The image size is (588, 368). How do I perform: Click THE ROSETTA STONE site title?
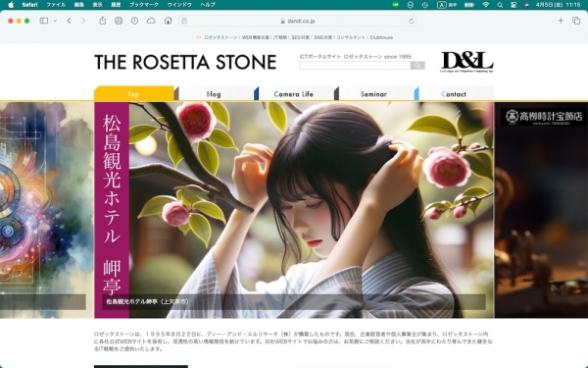(x=185, y=62)
